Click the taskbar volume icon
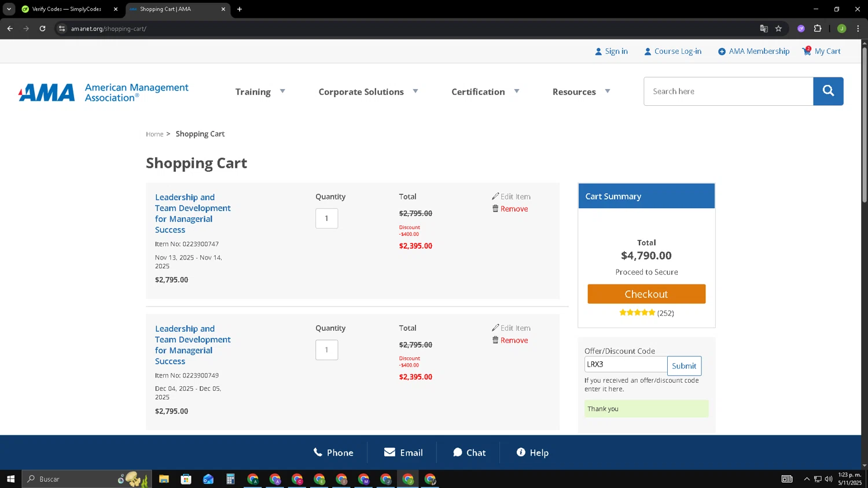Image resolution: width=868 pixels, height=488 pixels. click(829, 479)
